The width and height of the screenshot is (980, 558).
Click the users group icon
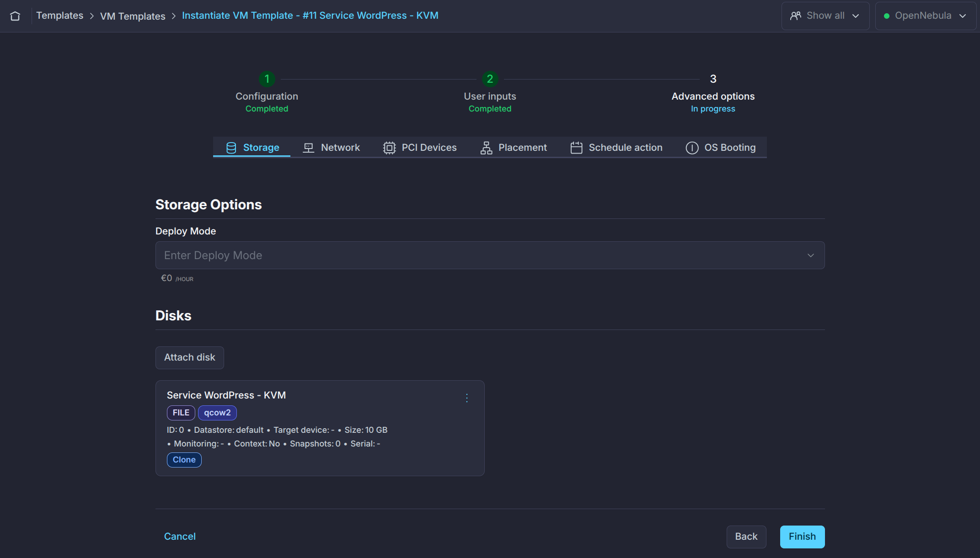[x=796, y=16]
